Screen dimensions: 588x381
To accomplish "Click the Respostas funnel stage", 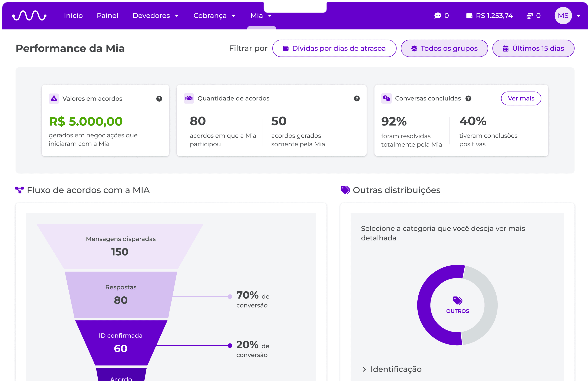I will click(121, 294).
